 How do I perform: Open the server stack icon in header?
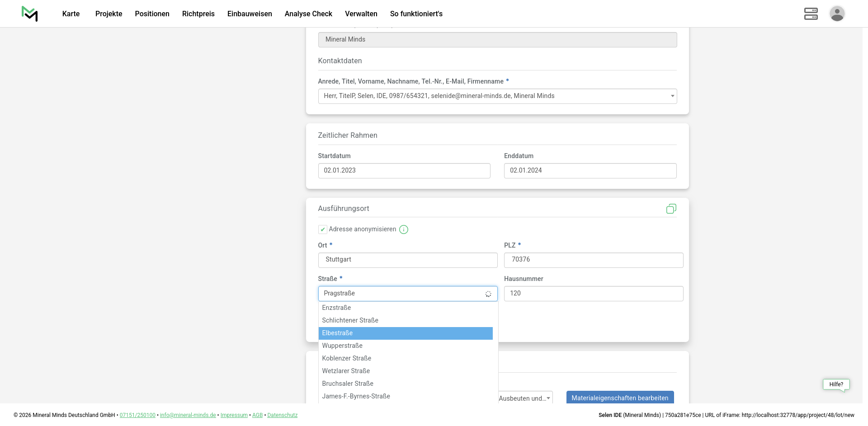pos(811,14)
